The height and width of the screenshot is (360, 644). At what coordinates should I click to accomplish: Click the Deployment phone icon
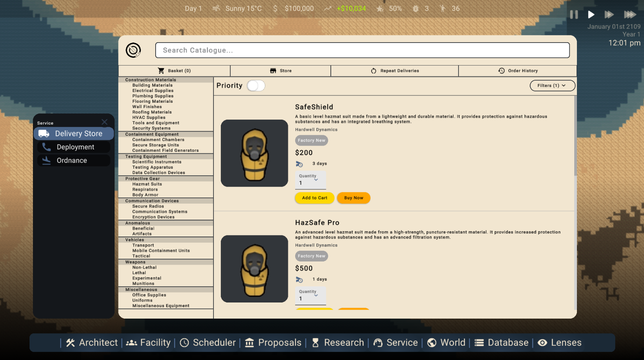(46, 147)
